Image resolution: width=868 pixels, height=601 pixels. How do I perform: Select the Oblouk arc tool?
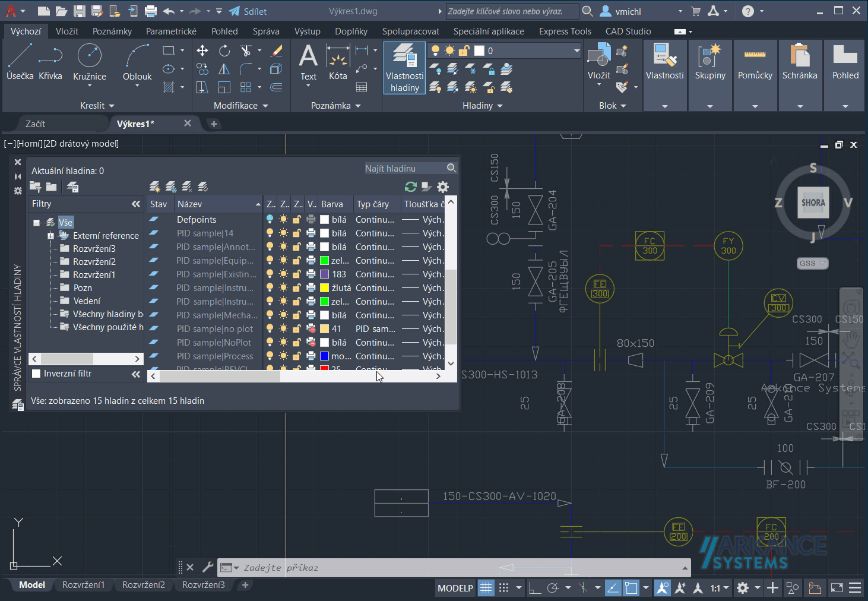[x=137, y=62]
